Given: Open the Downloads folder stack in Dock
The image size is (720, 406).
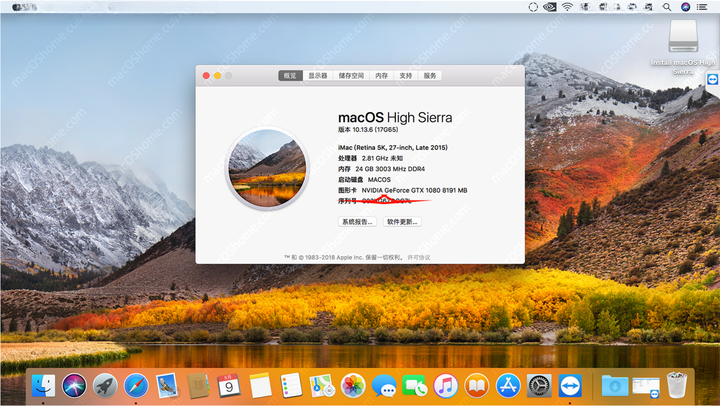Looking at the screenshot, I should click(615, 385).
